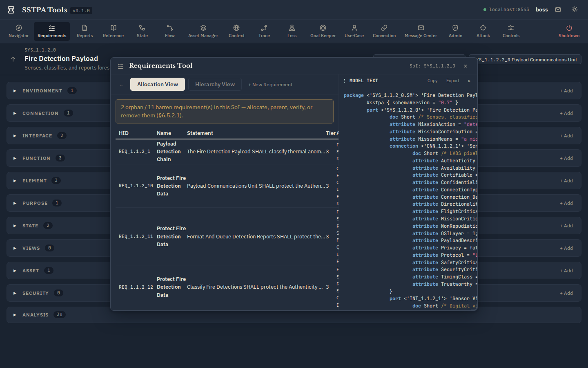588x368 pixels.
Task: Open the Use-Case tool
Action: click(x=354, y=31)
